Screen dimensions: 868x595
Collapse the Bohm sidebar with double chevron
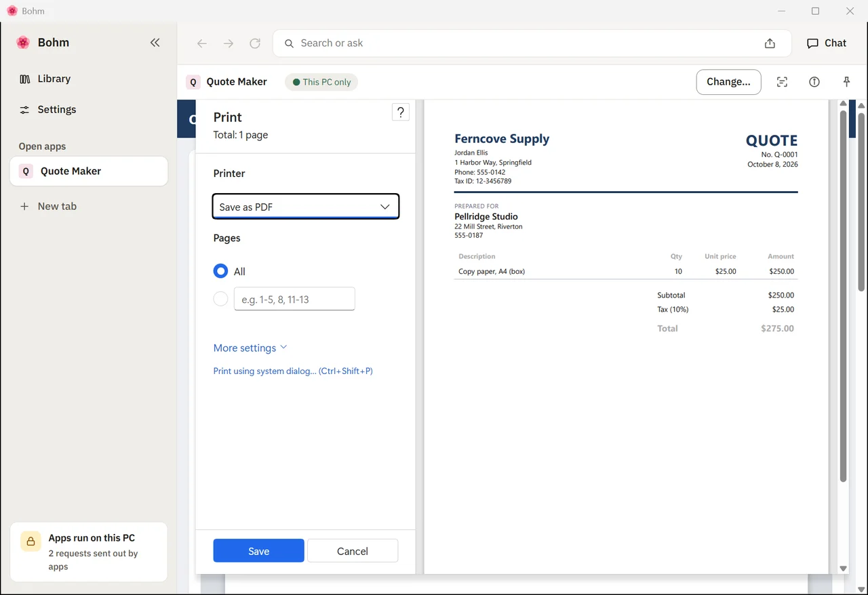[x=155, y=43]
